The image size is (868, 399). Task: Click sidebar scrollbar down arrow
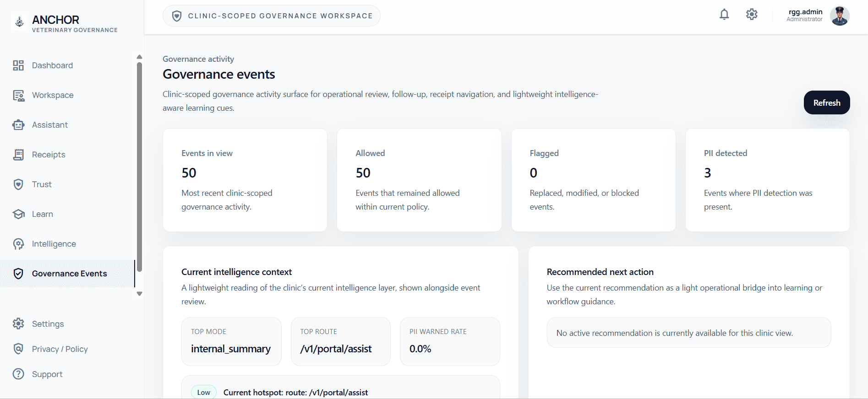pos(139,294)
